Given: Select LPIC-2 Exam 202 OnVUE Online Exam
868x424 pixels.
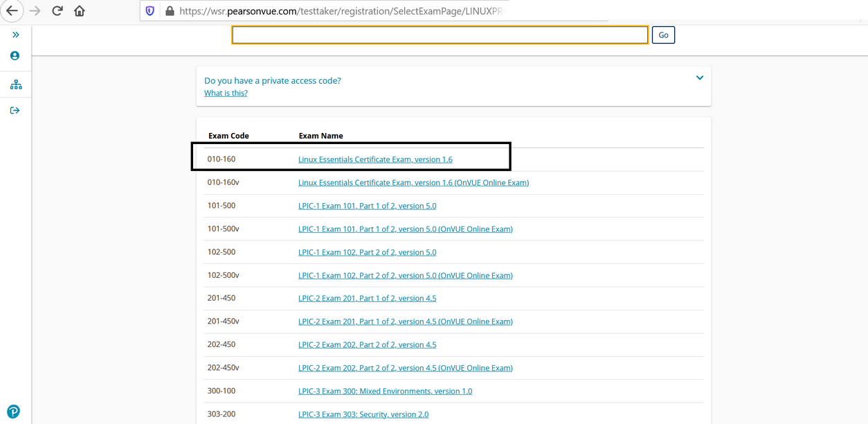Looking at the screenshot, I should [406, 368].
